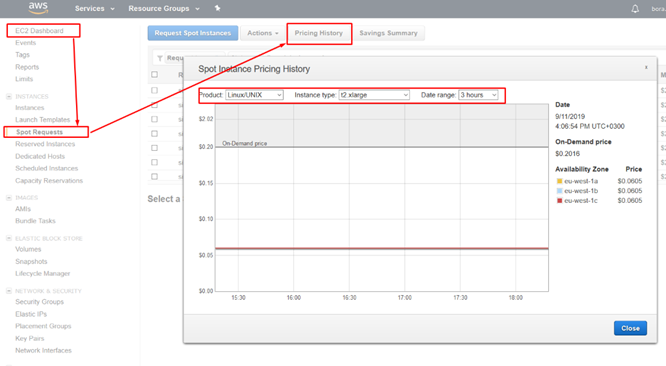Open the Pricing History tab button
Screen dimensions: 666x366
319,33
